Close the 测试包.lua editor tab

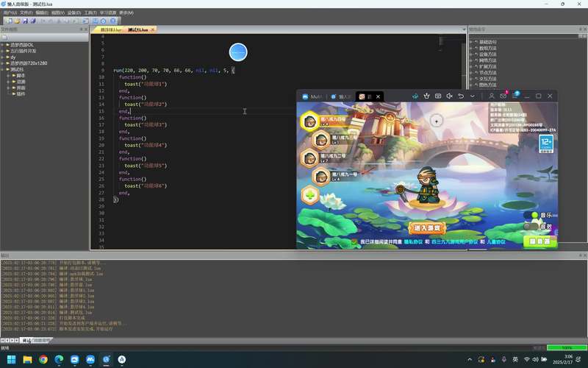click(x=153, y=29)
